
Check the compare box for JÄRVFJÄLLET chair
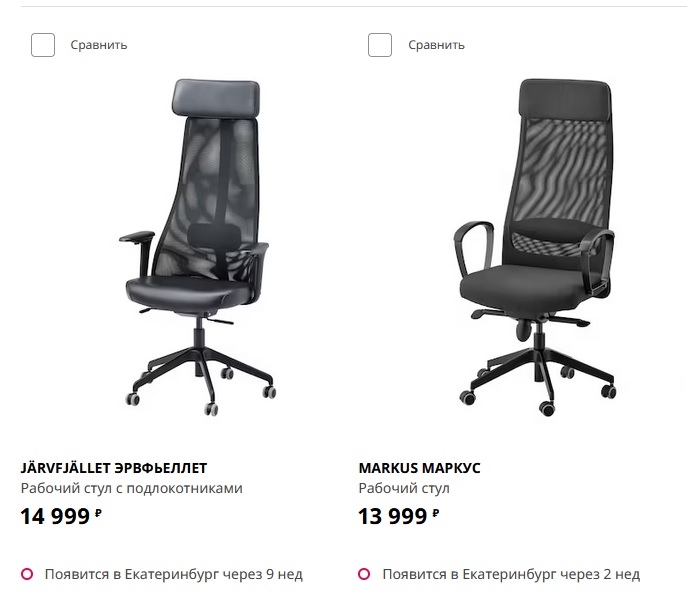click(x=43, y=45)
